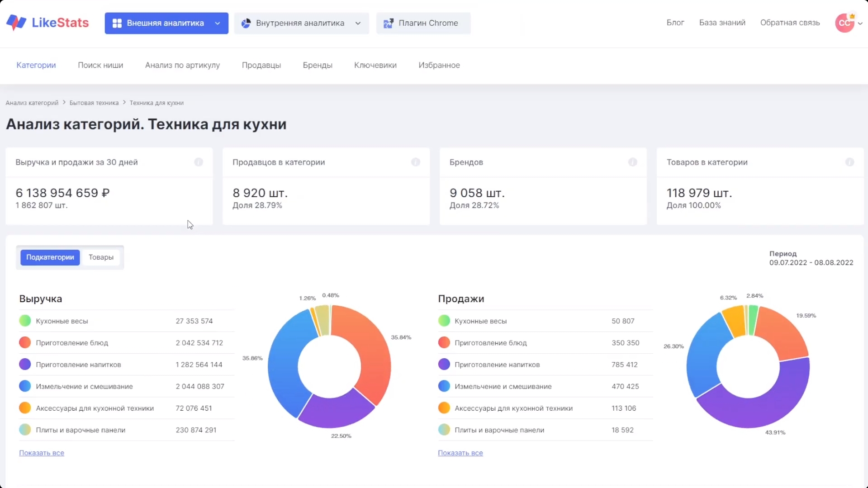Select the Товары toggle button

coord(101,257)
